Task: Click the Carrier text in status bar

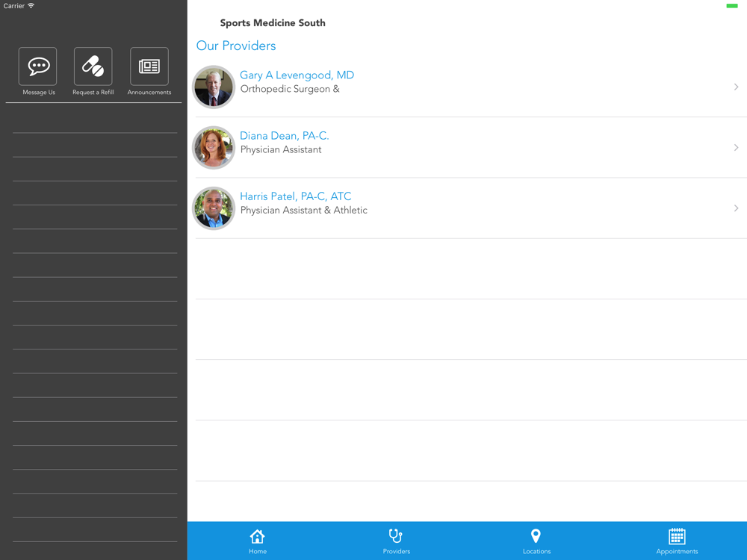Action: [x=13, y=6]
